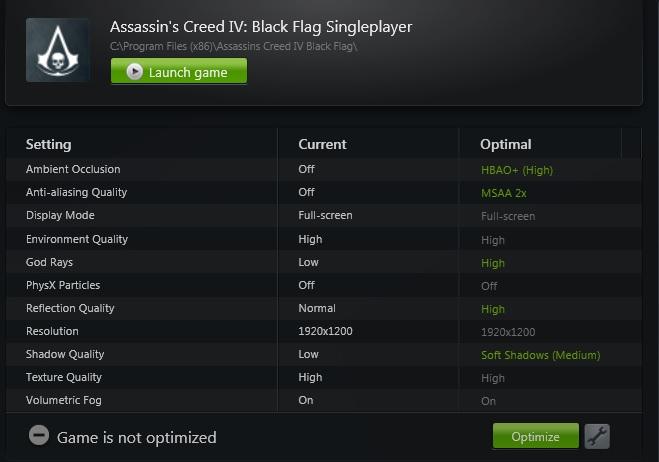Viewport: 659px width, 462px height.
Task: Click the not-optimized minus status icon
Action: coord(38,437)
